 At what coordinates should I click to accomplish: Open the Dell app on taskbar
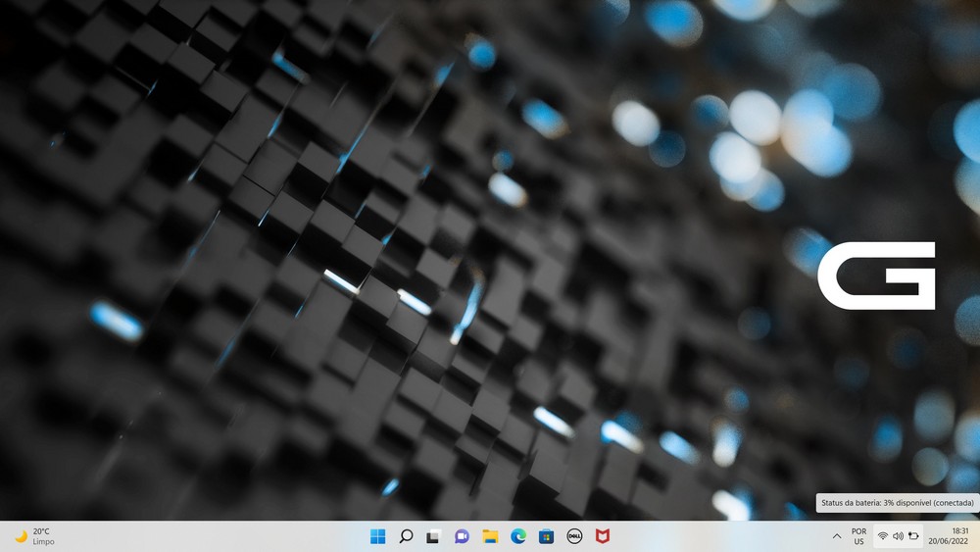tap(574, 536)
